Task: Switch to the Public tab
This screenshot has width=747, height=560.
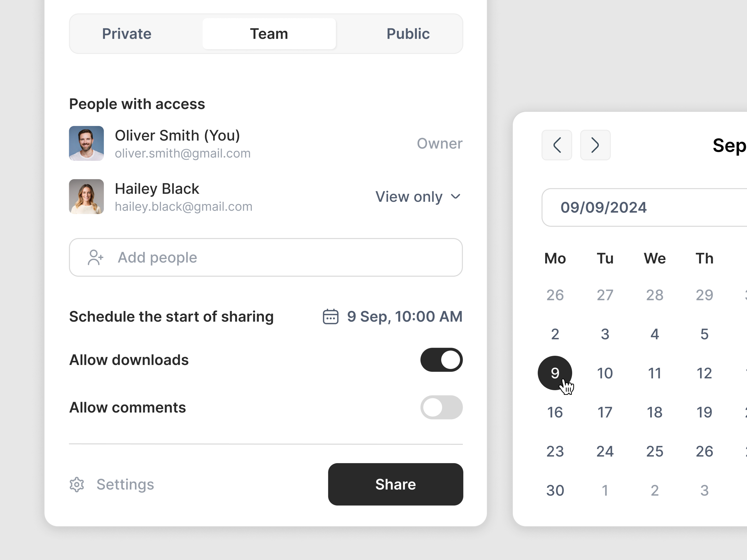Action: click(408, 34)
